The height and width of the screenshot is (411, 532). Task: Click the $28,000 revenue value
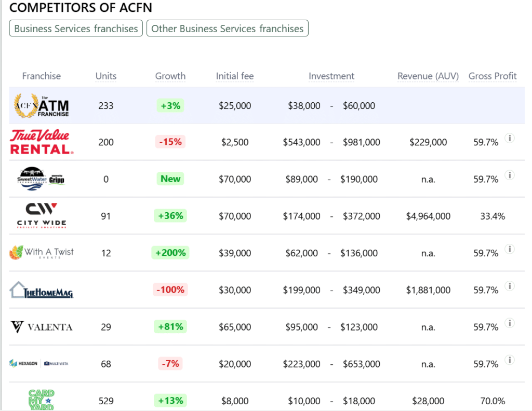428,401
